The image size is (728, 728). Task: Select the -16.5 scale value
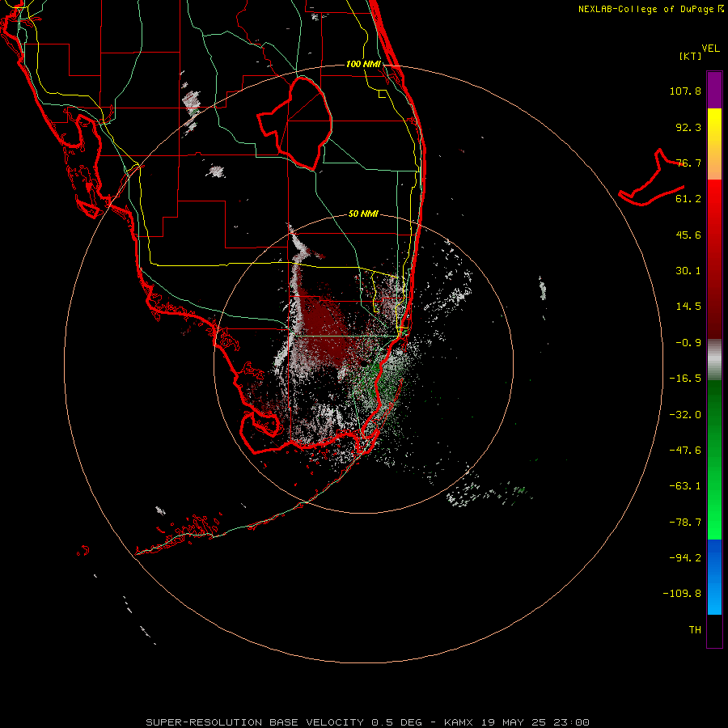coord(685,379)
